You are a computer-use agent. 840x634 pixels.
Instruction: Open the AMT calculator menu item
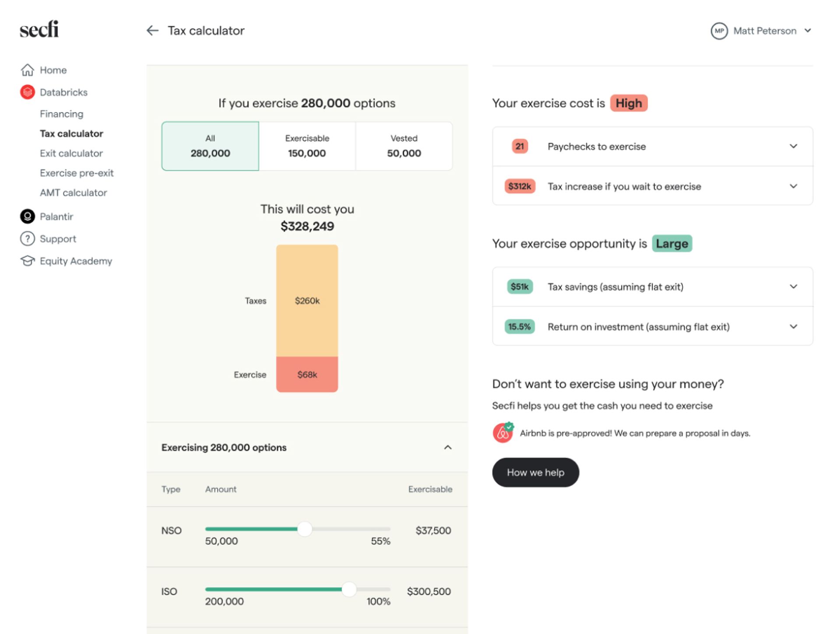[x=73, y=193]
